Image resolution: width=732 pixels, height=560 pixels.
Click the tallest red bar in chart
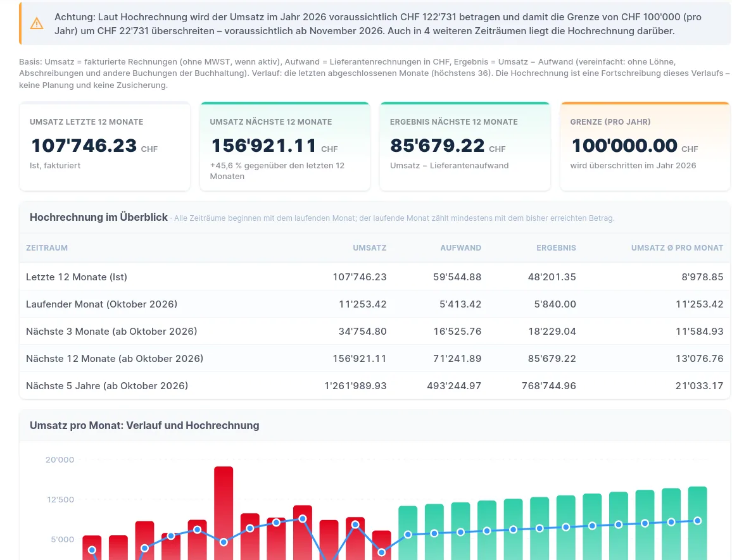point(224,513)
